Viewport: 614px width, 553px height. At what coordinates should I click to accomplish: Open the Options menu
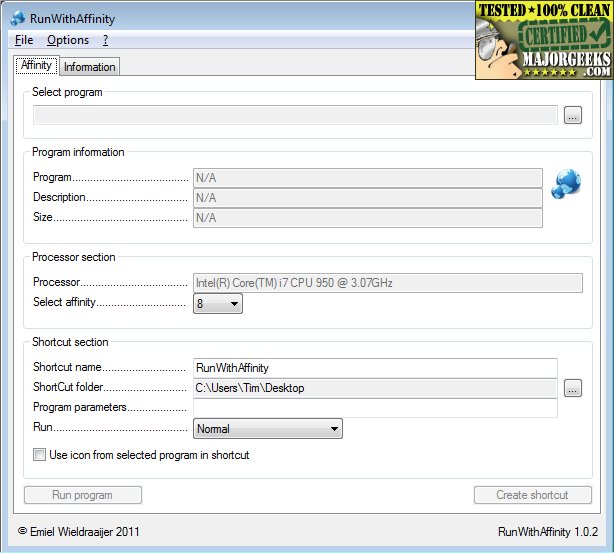click(68, 40)
